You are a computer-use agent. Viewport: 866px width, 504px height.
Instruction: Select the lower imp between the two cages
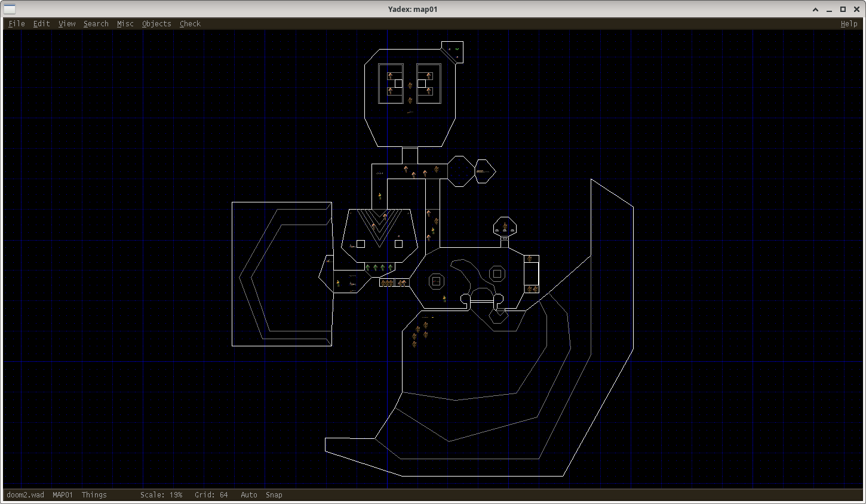click(x=410, y=100)
